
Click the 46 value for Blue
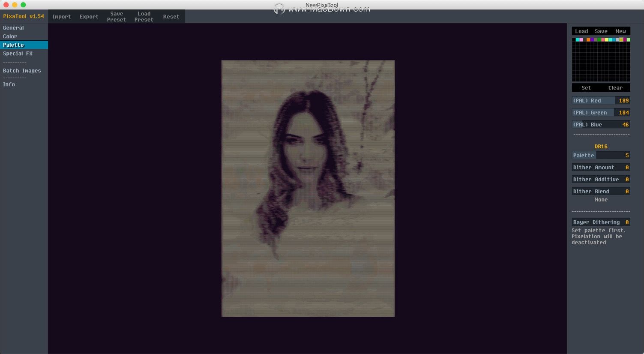click(x=626, y=125)
